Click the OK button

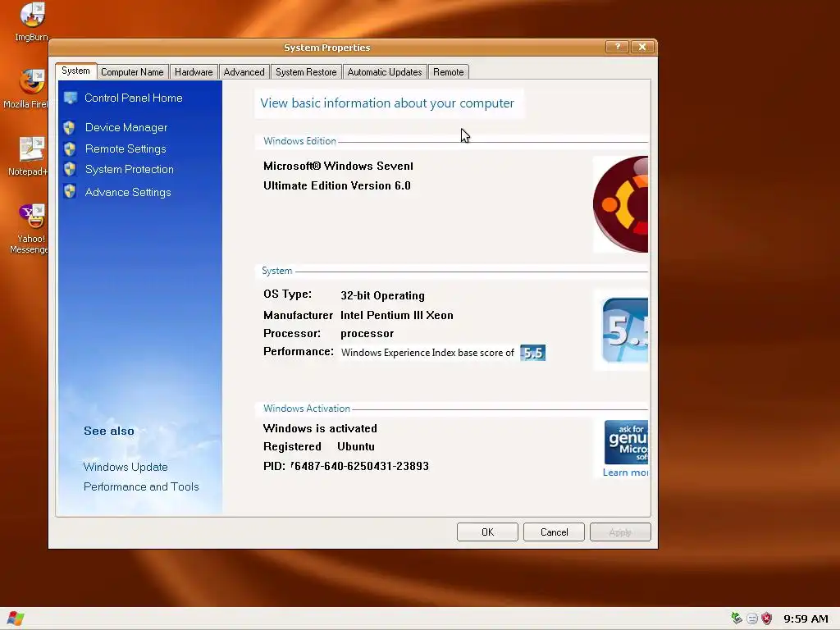pyautogui.click(x=487, y=532)
